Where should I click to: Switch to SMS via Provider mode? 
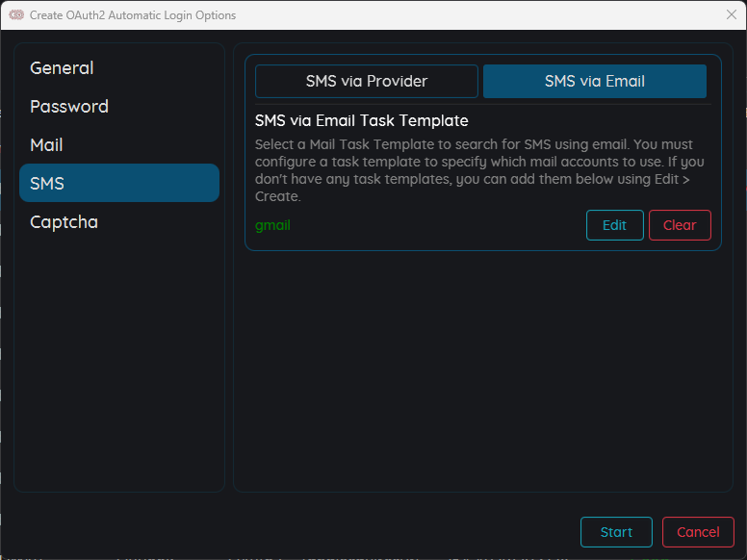click(367, 82)
